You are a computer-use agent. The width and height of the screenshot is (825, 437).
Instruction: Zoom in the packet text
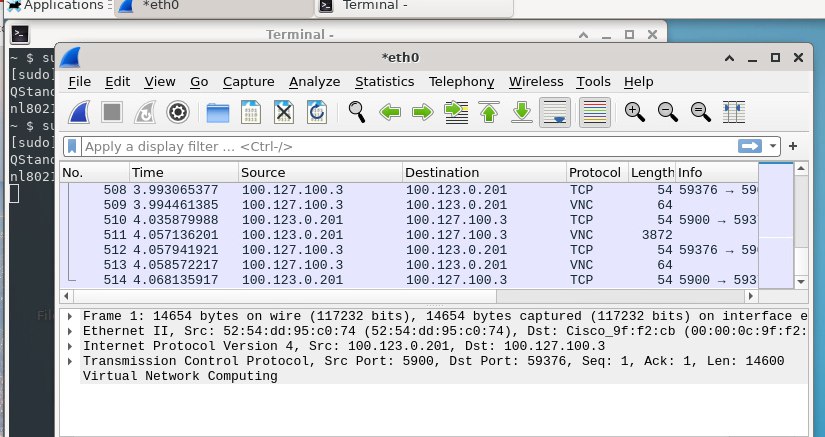635,112
